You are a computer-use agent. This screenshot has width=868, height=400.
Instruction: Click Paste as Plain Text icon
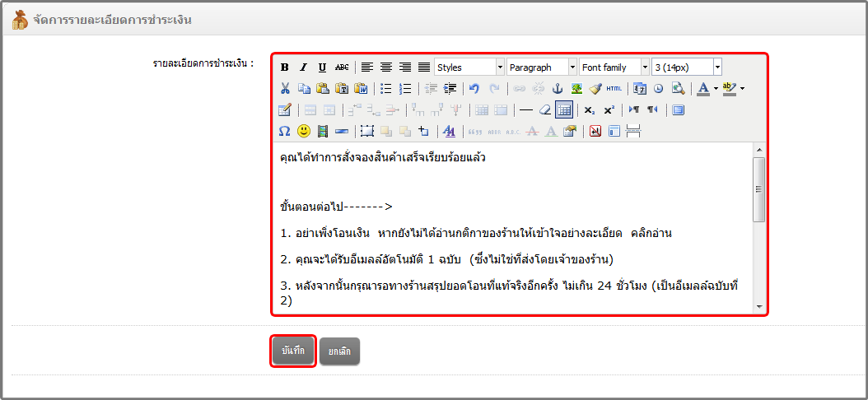pyautogui.click(x=342, y=89)
